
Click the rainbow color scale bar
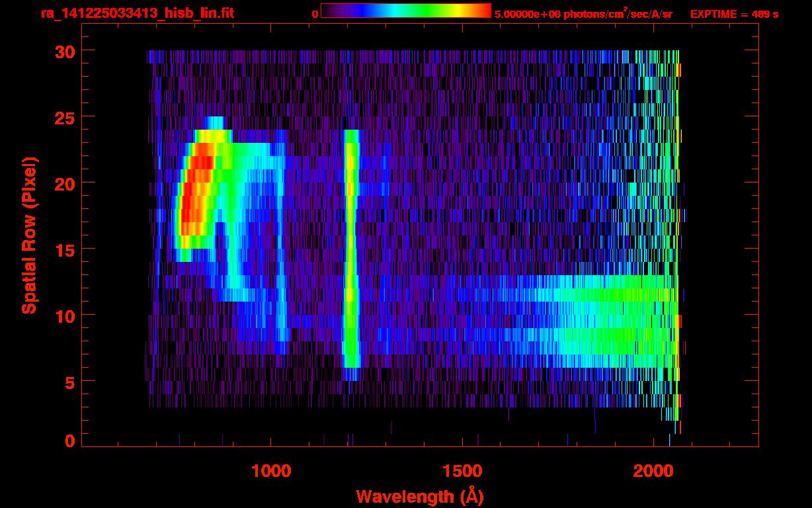coord(406,11)
